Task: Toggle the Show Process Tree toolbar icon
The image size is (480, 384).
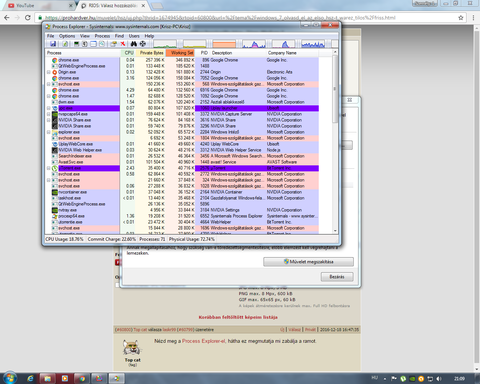Action: (x=85, y=44)
